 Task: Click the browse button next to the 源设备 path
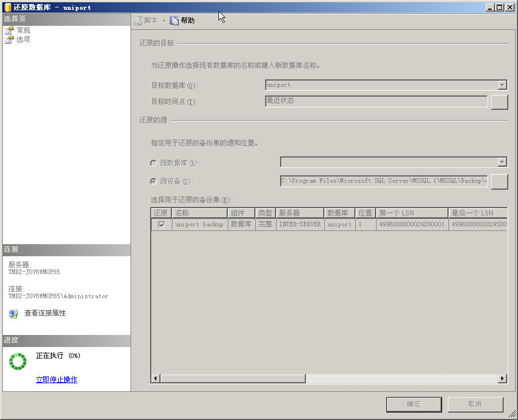click(x=498, y=182)
